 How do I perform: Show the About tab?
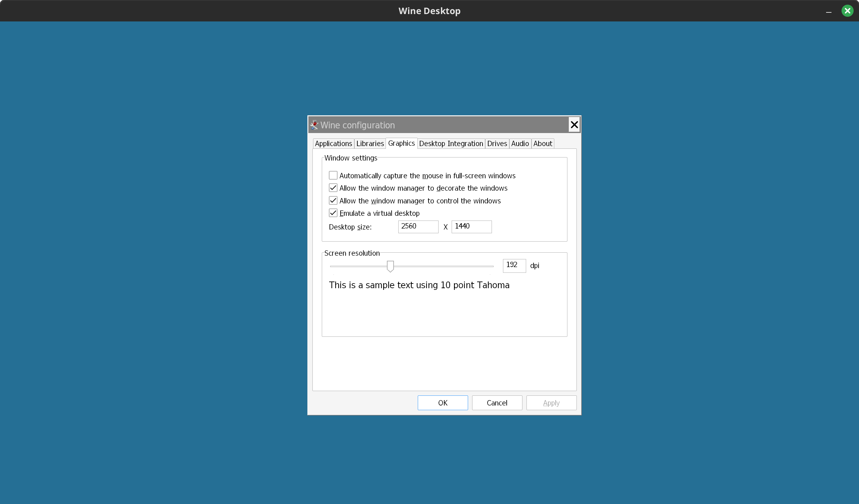(x=542, y=144)
